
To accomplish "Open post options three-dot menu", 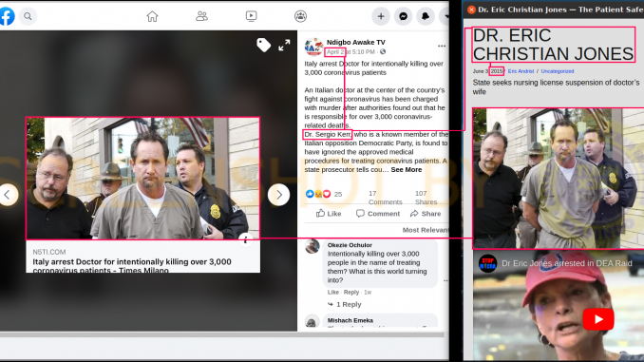I will pos(442,46).
